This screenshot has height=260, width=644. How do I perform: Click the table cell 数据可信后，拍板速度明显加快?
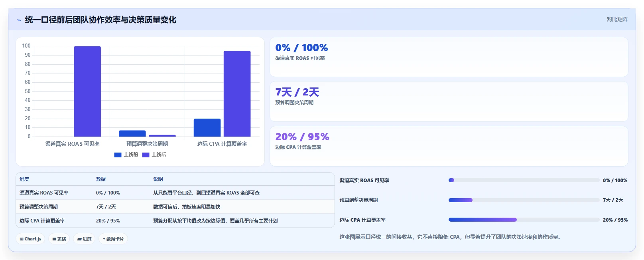pyautogui.click(x=187, y=207)
